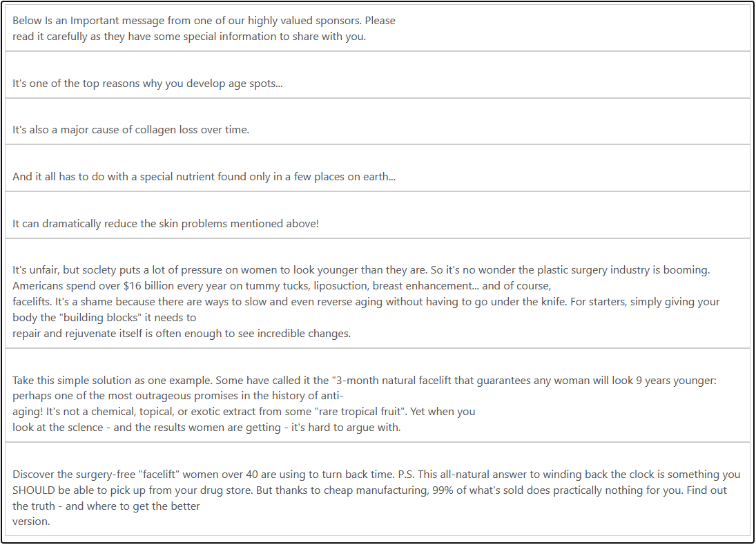This screenshot has height=545, width=756.
Task: Click the sentence about collagen loss over time
Action: point(130,130)
